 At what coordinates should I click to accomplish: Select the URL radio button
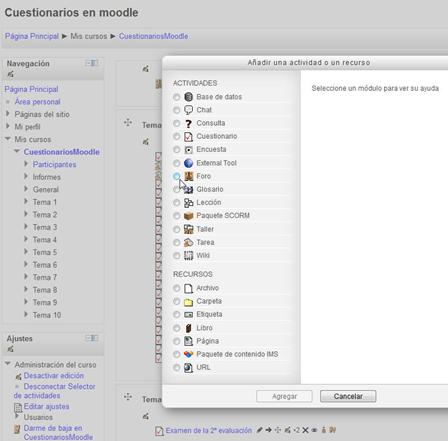(177, 368)
